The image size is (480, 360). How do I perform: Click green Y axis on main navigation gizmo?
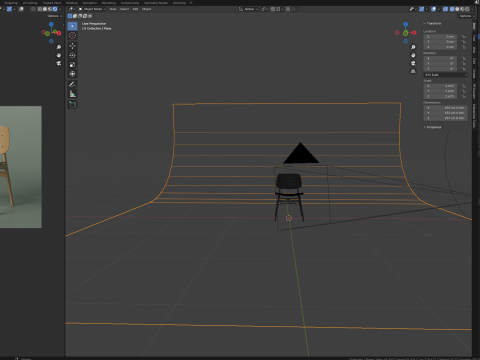(406, 33)
